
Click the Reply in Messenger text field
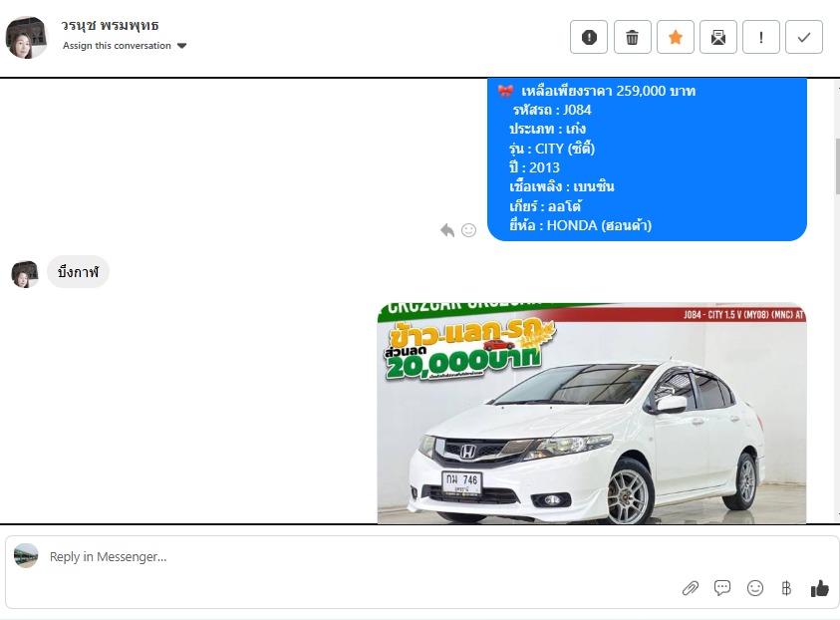(x=349, y=557)
